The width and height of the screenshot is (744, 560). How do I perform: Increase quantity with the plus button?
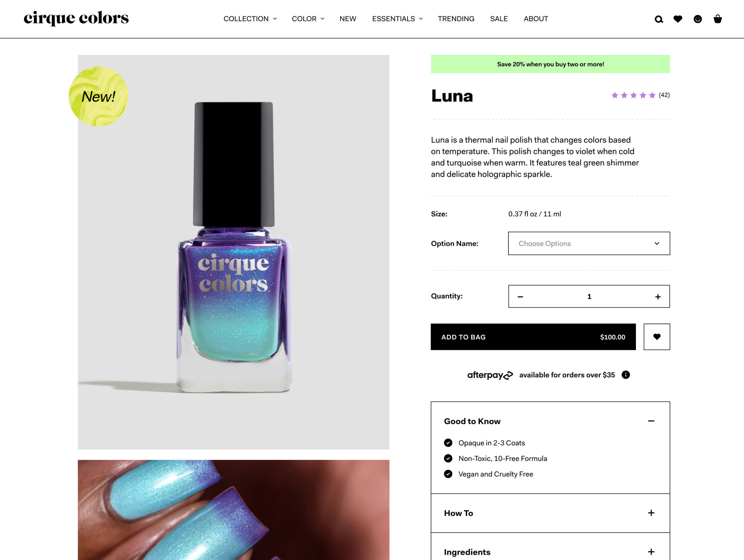coord(658,297)
